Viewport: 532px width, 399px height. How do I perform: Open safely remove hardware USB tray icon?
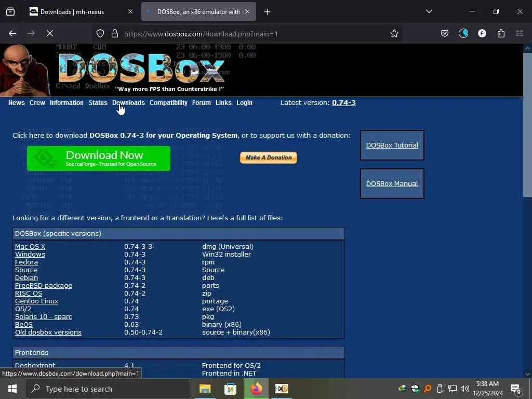pyautogui.click(x=440, y=389)
